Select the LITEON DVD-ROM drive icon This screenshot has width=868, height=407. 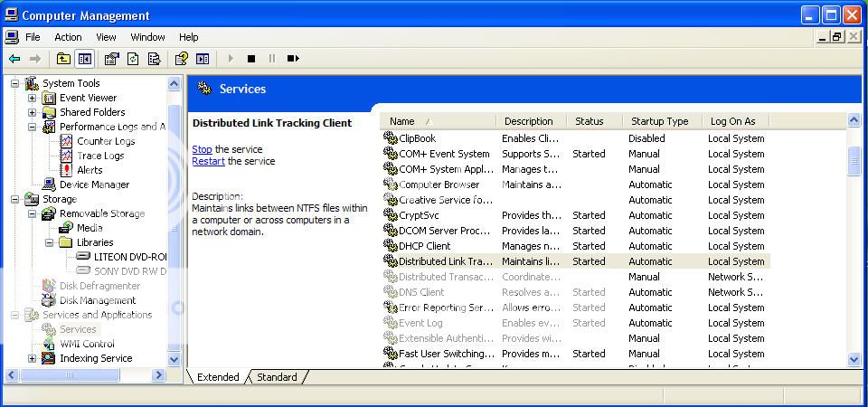(83, 256)
